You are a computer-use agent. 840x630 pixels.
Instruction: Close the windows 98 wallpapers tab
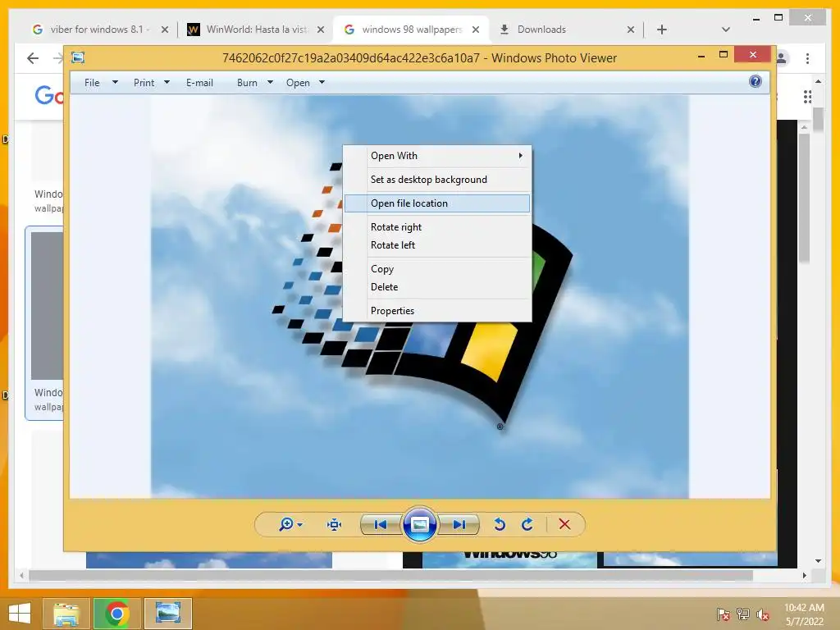(475, 30)
